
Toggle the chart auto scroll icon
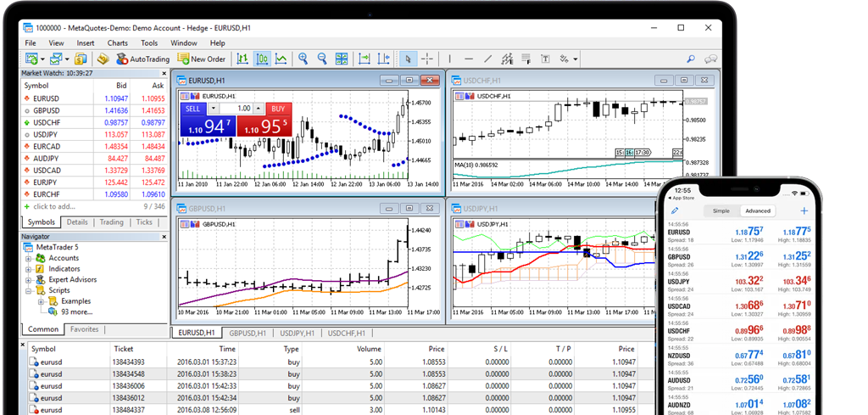[364, 59]
